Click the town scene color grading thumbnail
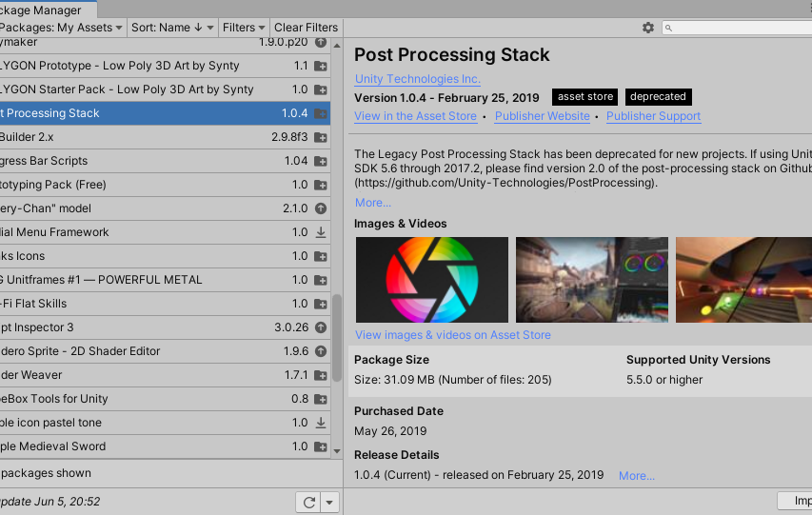 (592, 280)
